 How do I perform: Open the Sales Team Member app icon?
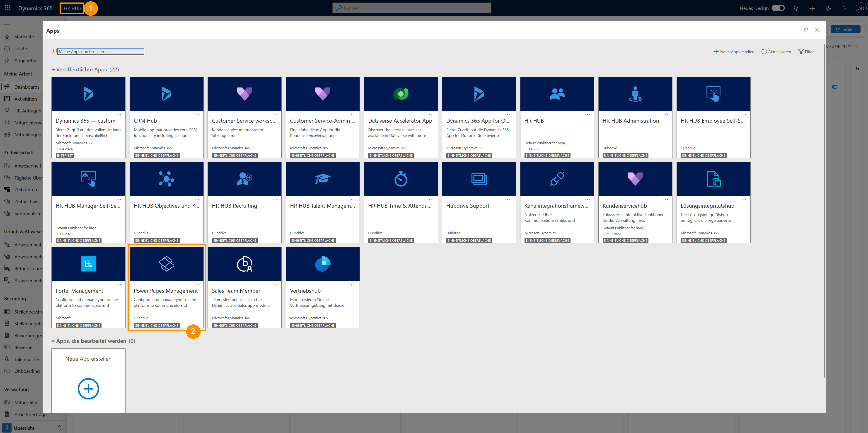click(x=245, y=264)
